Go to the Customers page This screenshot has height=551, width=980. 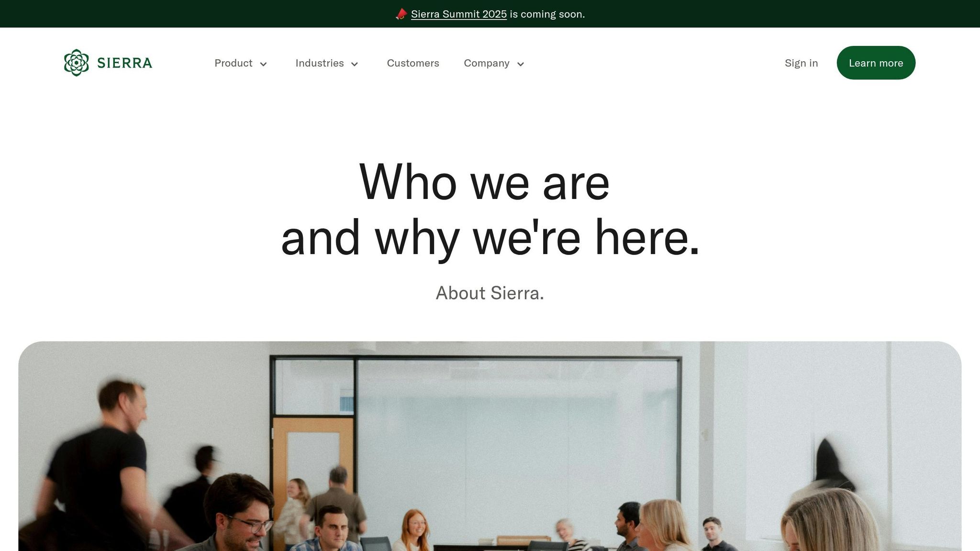point(413,63)
